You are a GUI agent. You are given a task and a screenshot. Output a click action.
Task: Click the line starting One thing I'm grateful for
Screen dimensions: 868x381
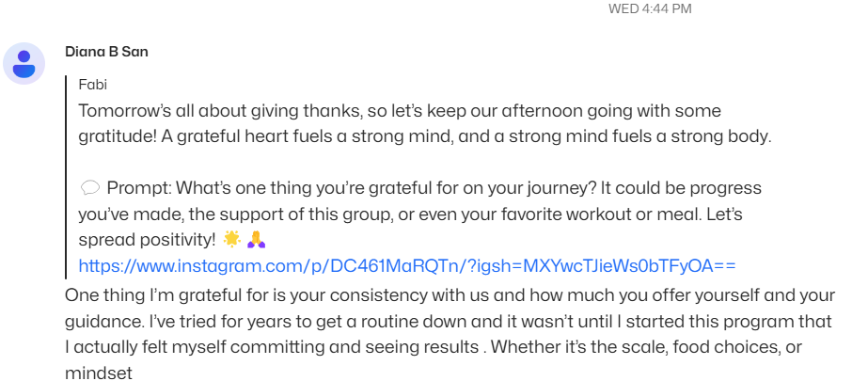tap(450, 295)
